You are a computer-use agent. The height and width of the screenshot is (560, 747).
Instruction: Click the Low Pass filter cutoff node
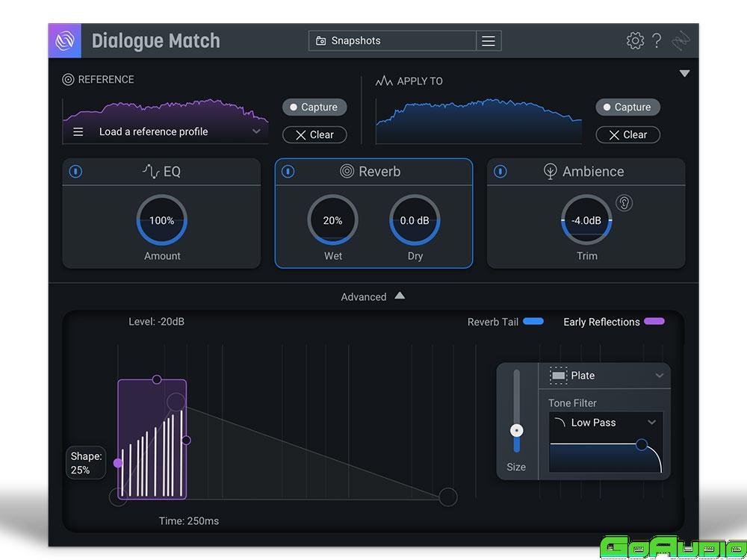pyautogui.click(x=642, y=444)
